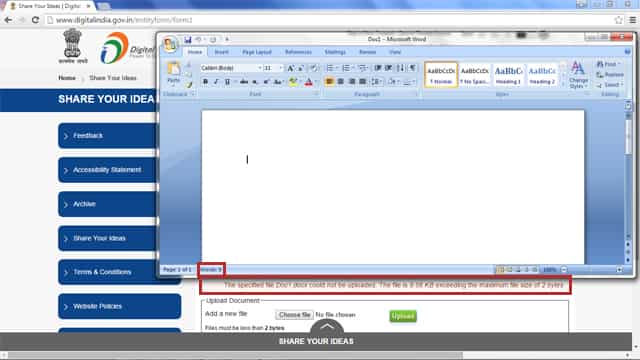Image resolution: width=640 pixels, height=360 pixels.
Task: Click the green Upload button
Action: (403, 316)
